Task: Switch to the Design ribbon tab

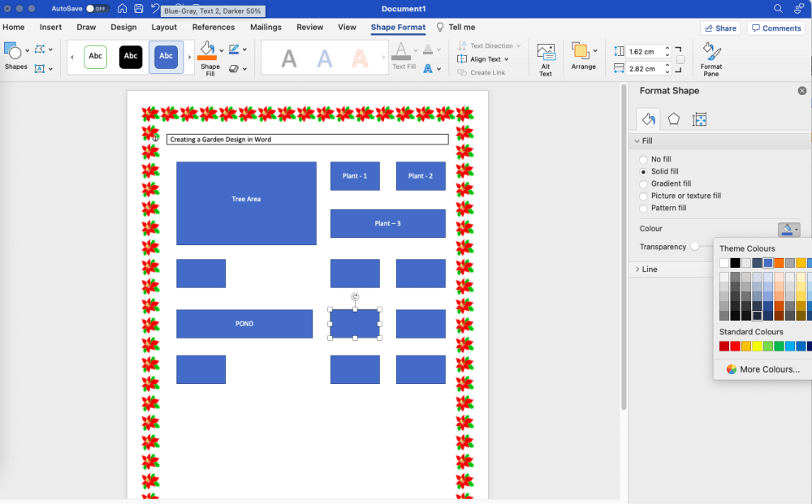Action: click(x=123, y=27)
